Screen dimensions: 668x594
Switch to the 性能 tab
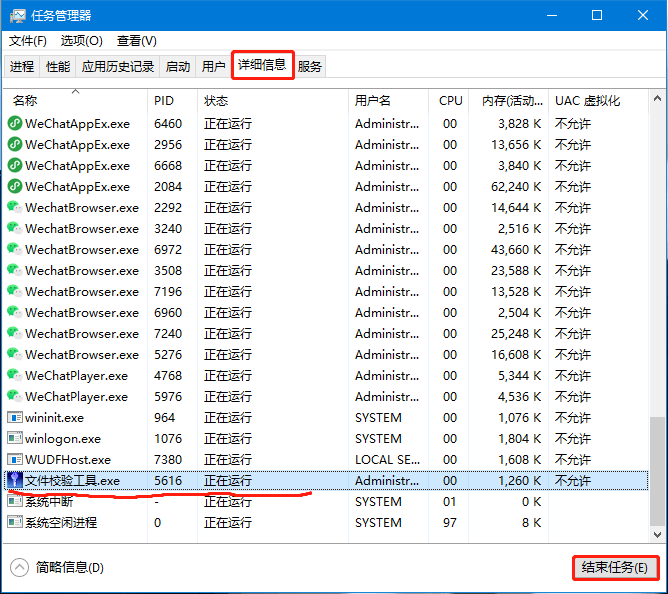(58, 67)
